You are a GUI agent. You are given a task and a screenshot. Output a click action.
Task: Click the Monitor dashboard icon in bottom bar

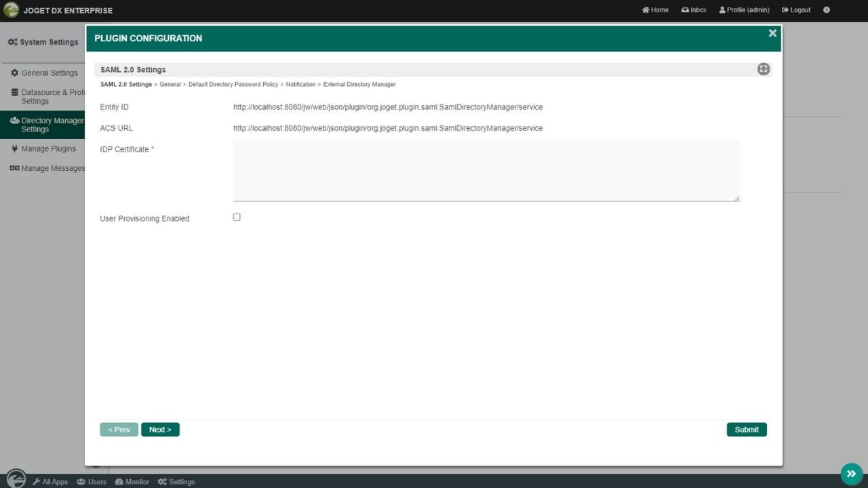[x=119, y=482]
